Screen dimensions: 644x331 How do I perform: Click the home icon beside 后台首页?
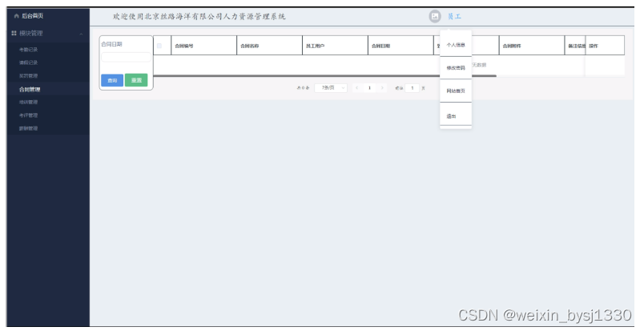click(x=17, y=16)
